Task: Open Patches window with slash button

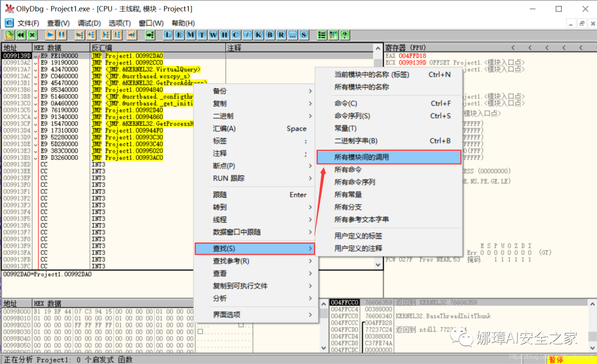Action: [247, 35]
